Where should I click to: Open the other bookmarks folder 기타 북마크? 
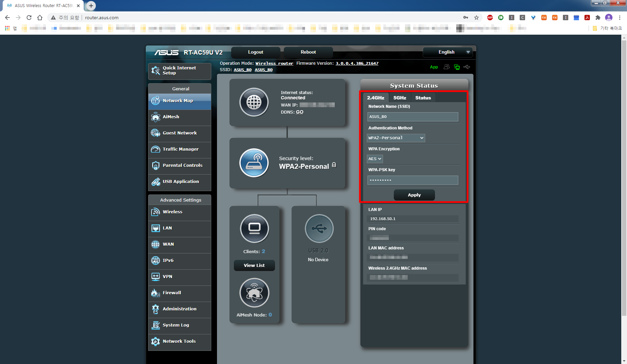tap(607, 28)
